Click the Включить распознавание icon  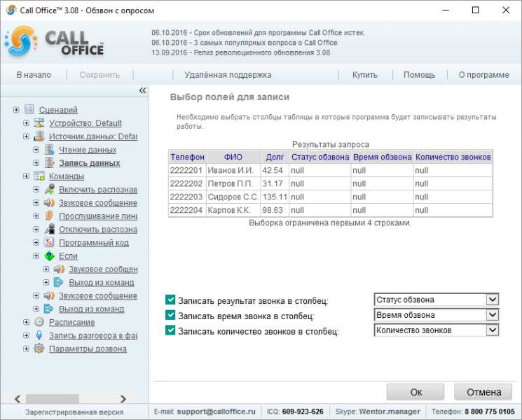[49, 189]
